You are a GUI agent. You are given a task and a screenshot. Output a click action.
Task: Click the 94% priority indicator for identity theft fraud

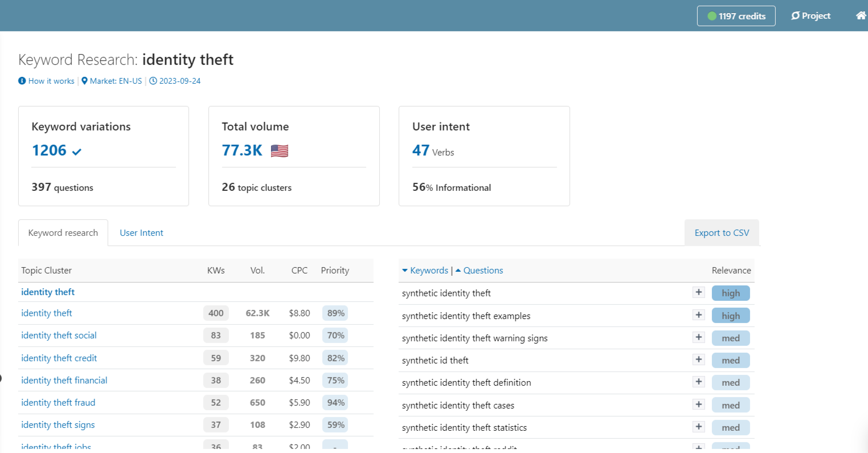coord(335,402)
